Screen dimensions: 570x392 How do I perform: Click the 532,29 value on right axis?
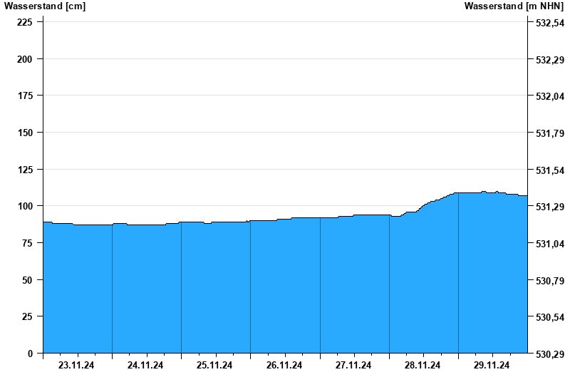[x=550, y=60]
